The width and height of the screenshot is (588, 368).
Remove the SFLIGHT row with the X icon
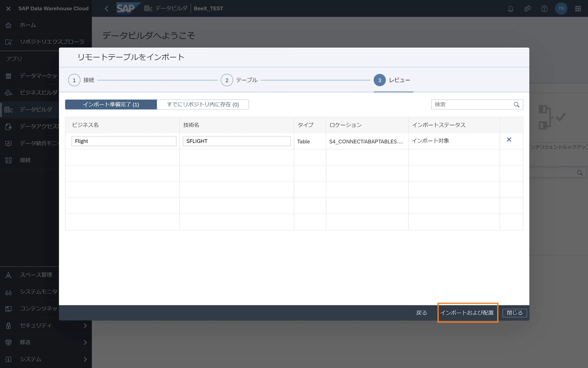509,140
